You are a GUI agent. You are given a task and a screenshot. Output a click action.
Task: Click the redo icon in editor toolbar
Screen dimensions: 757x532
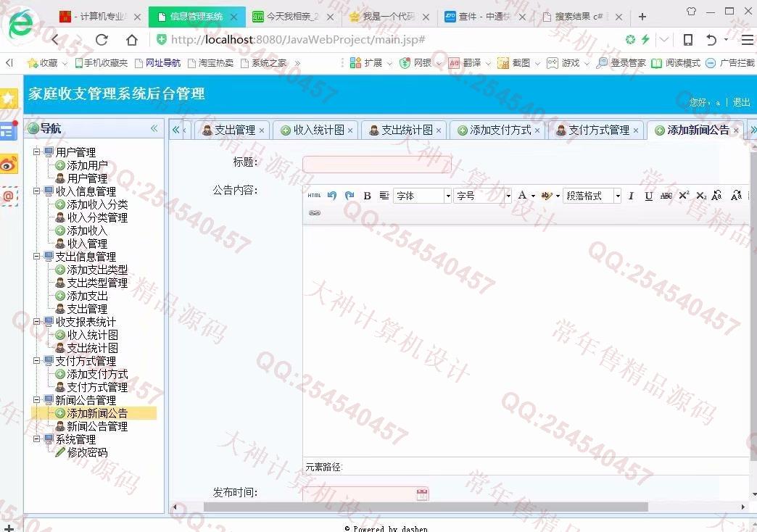(x=349, y=196)
